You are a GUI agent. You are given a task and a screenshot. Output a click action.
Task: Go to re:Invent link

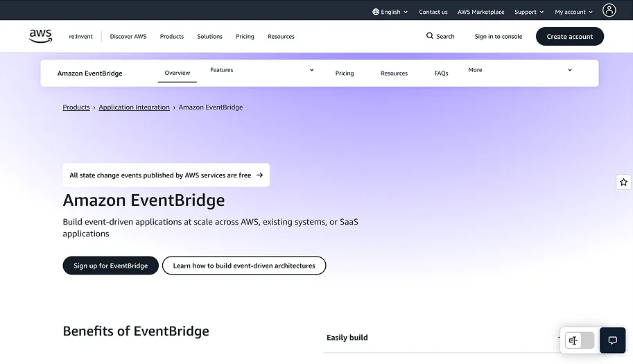tap(80, 36)
